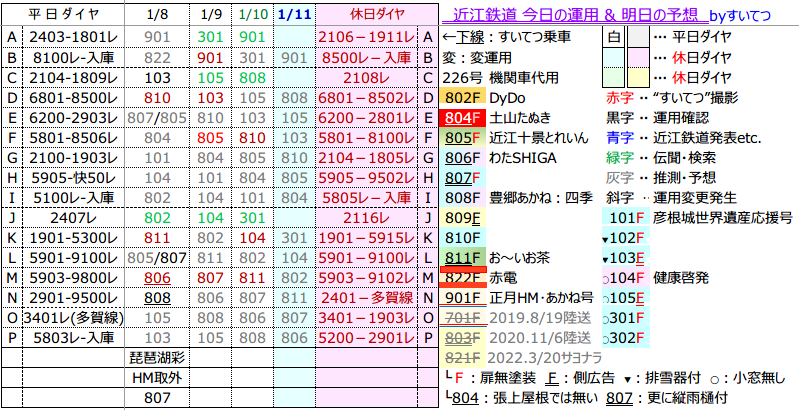The width and height of the screenshot is (799, 410).
Task: Click the red 804F legend cell
Action: click(x=463, y=118)
